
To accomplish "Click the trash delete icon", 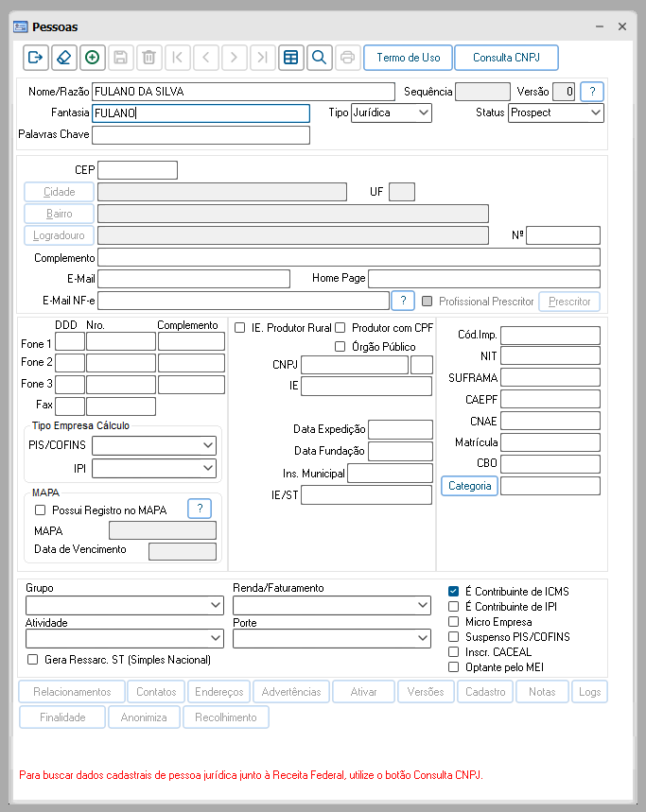I will point(149,57).
